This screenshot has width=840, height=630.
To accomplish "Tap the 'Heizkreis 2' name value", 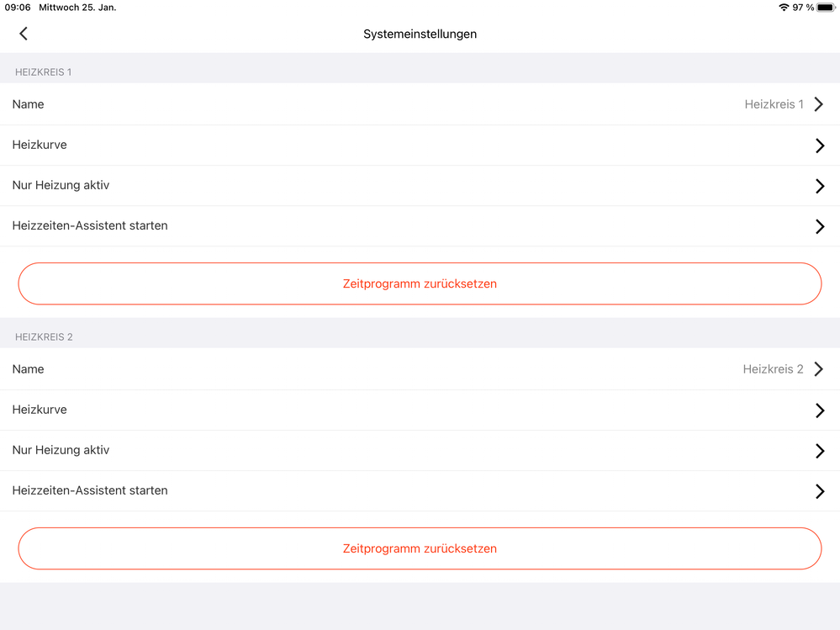I will (x=773, y=369).
